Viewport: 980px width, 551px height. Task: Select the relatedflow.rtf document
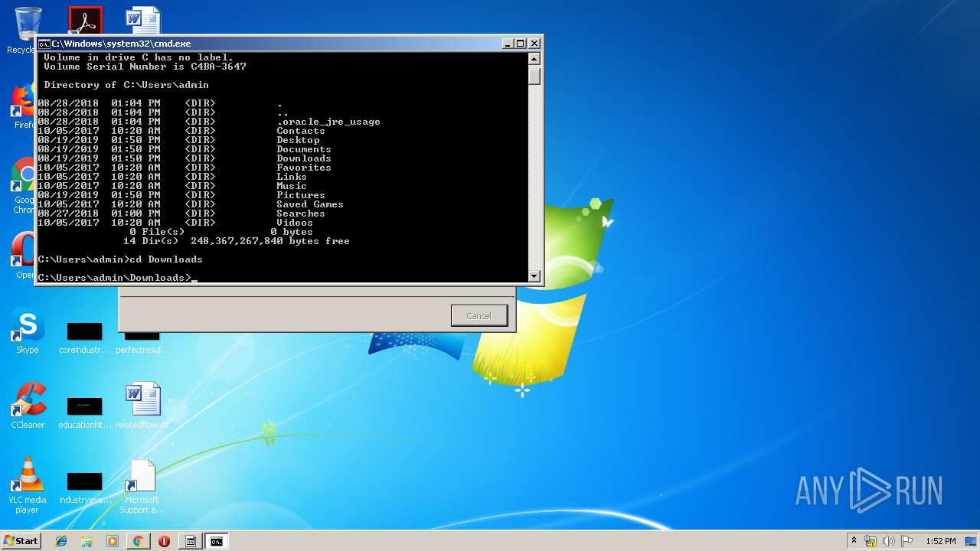[142, 406]
